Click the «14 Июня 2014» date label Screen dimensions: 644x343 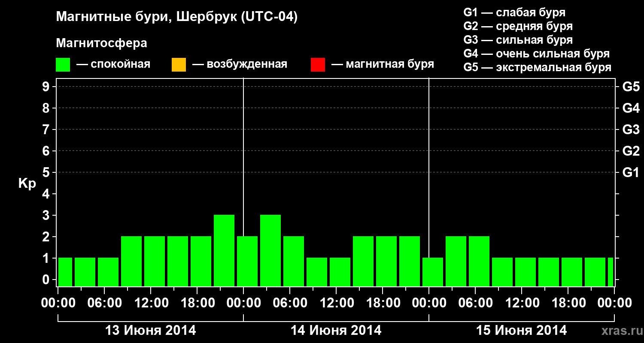[336, 331]
